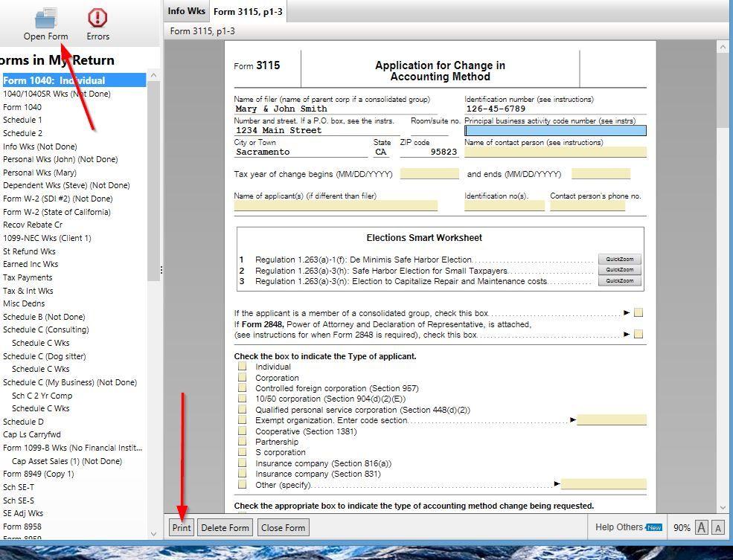Open QuickZoom for Capitalize Repair and Maintenance costs
The width and height of the screenshot is (733, 560).
click(x=619, y=280)
